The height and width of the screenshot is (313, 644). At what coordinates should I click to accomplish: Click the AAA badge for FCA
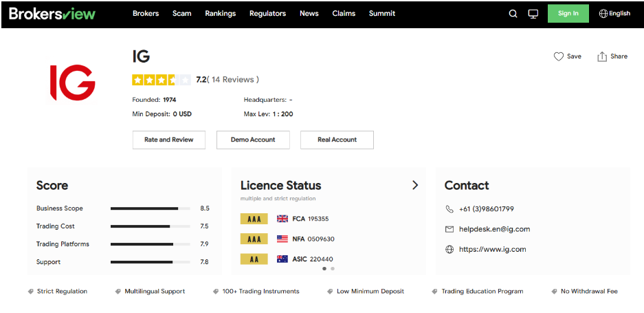pyautogui.click(x=254, y=219)
